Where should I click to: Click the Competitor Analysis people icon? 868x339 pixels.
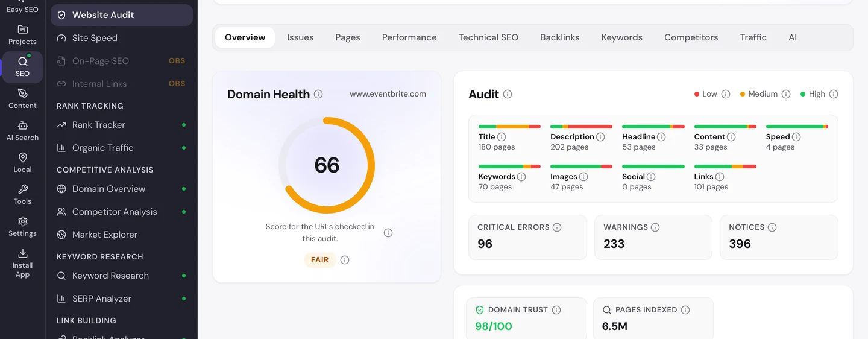(61, 212)
